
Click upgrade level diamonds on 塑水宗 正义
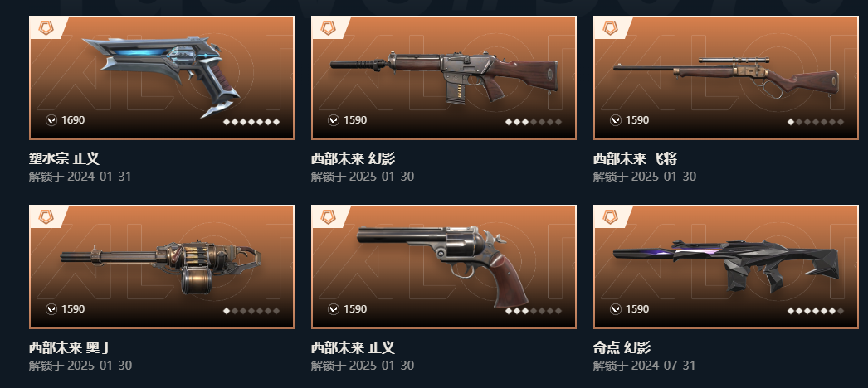(251, 122)
